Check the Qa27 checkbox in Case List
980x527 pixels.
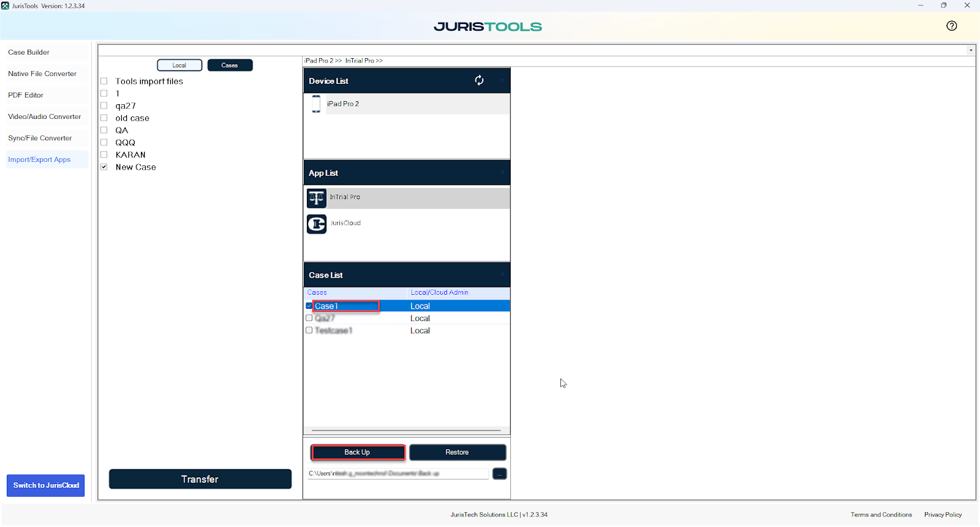[309, 318]
